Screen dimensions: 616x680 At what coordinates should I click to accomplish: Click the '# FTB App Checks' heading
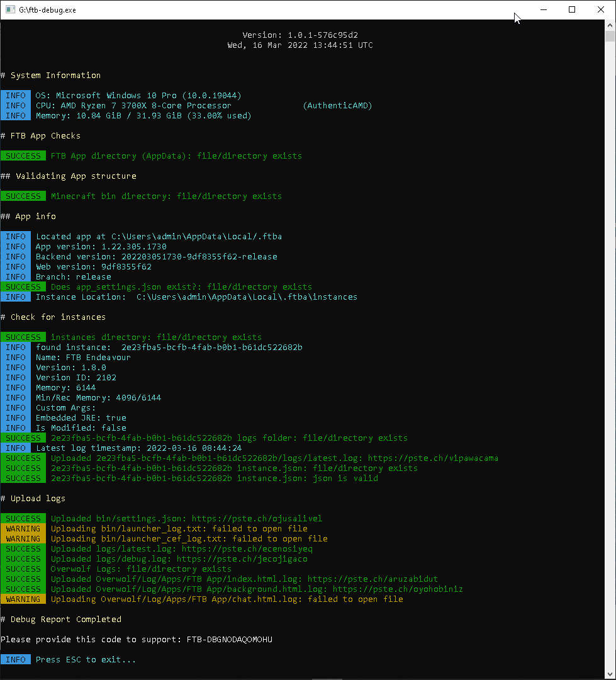pos(41,136)
